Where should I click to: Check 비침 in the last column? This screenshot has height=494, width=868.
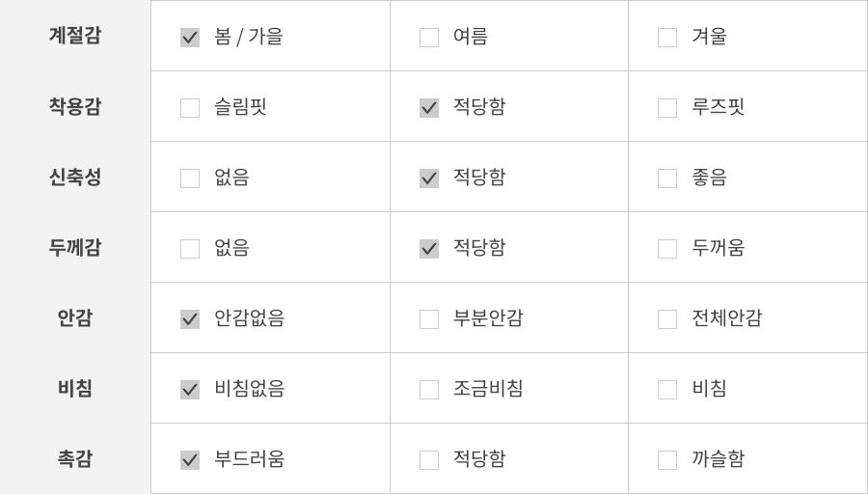pyautogui.click(x=667, y=390)
